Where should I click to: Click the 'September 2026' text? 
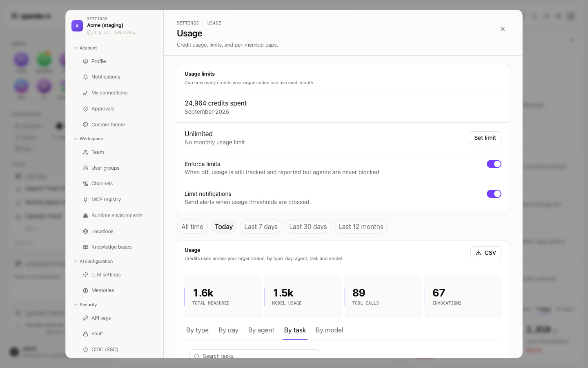[x=207, y=112]
